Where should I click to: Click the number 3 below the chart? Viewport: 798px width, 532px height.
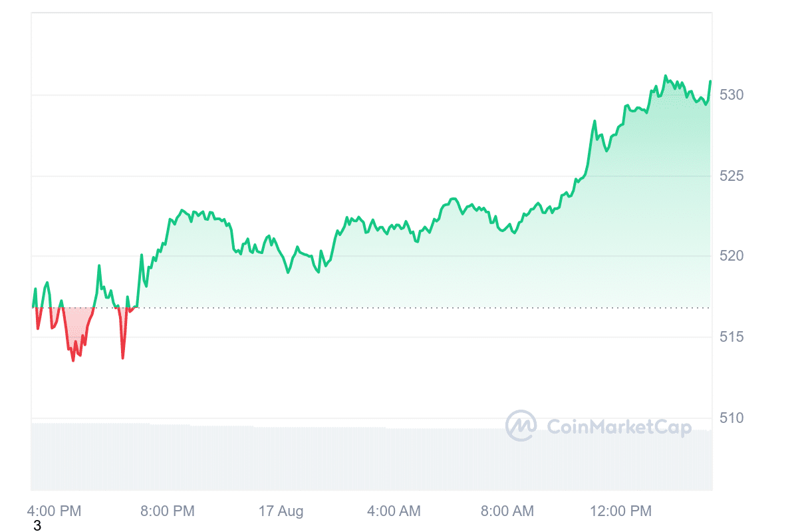click(x=37, y=526)
